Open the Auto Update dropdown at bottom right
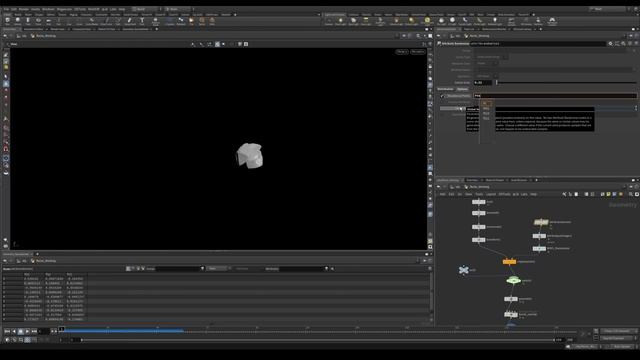The height and width of the screenshot is (360, 640). pyautogui.click(x=622, y=347)
